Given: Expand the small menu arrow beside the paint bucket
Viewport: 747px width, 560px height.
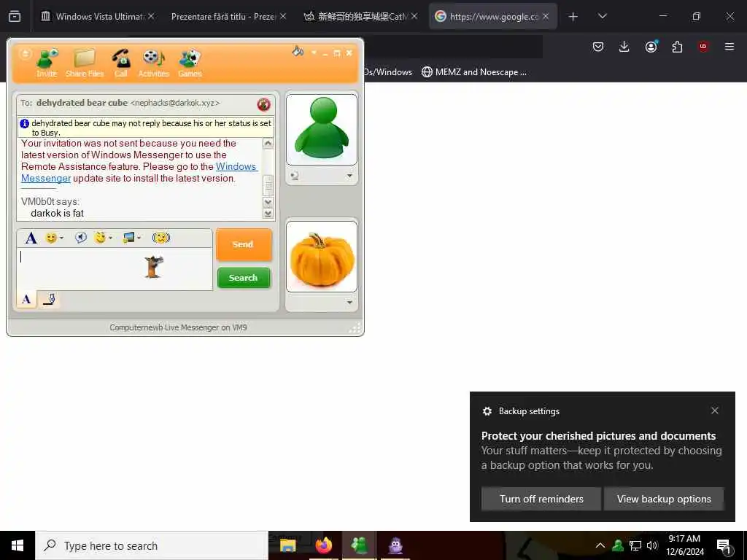Looking at the screenshot, I should click(x=314, y=52).
